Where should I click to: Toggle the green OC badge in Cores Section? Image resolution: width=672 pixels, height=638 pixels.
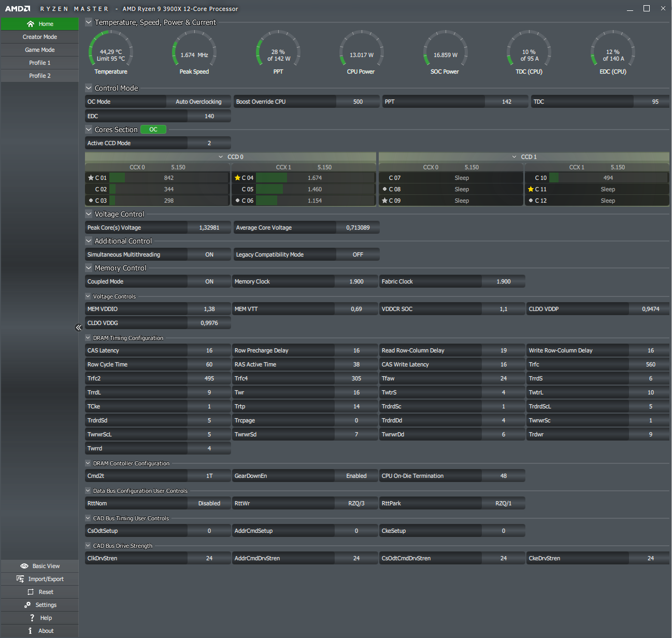[x=153, y=130]
